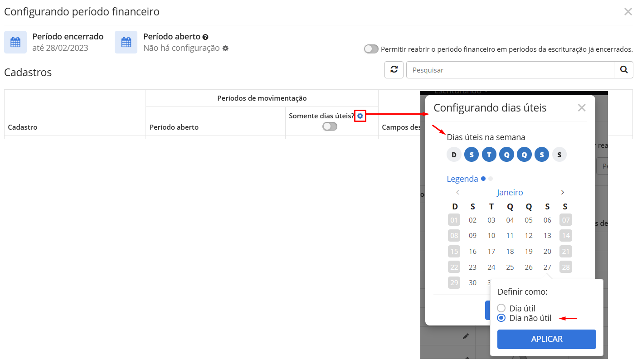637x364 pixels.
Task: Open the help icon beside Período aberto
Action: [x=205, y=37]
